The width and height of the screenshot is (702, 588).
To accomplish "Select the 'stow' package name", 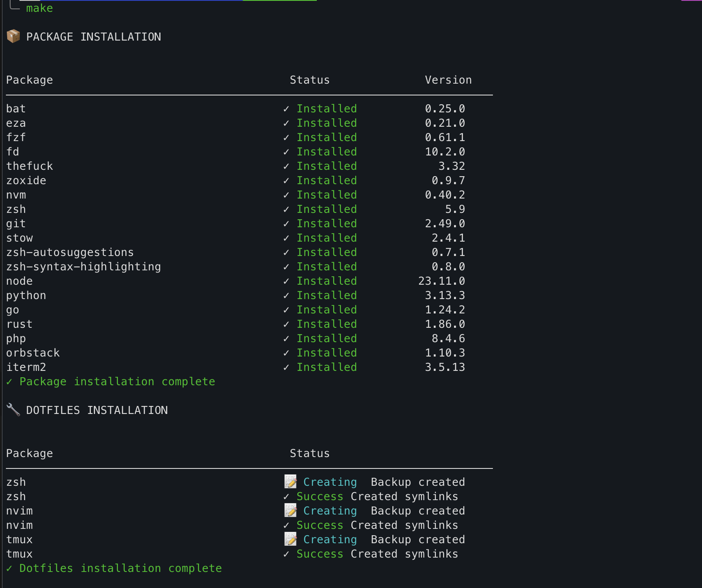I will 19,238.
